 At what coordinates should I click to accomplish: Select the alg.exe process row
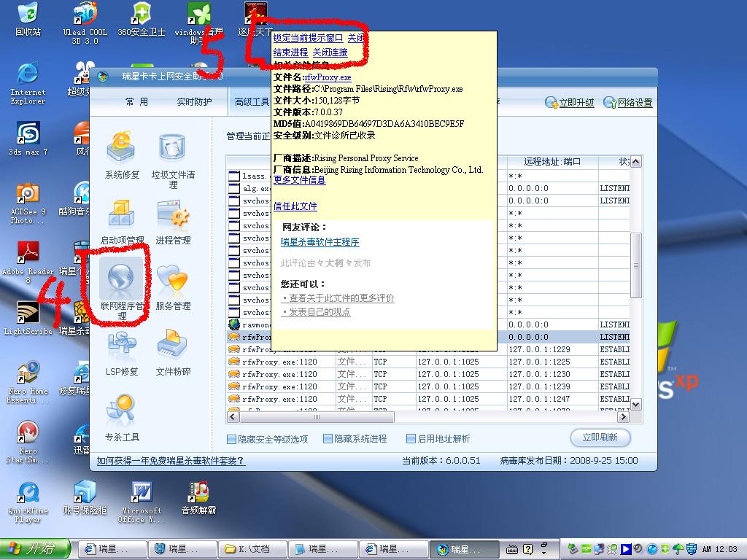429,188
